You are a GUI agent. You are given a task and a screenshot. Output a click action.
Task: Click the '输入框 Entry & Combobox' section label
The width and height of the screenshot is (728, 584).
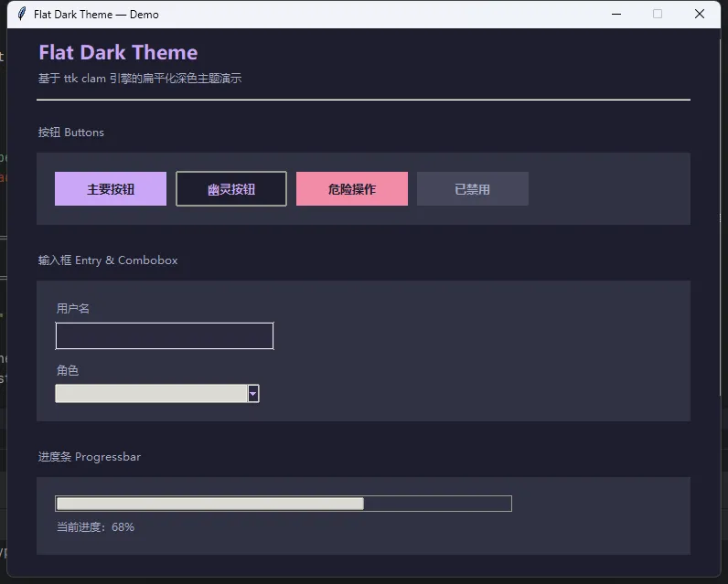coord(108,260)
